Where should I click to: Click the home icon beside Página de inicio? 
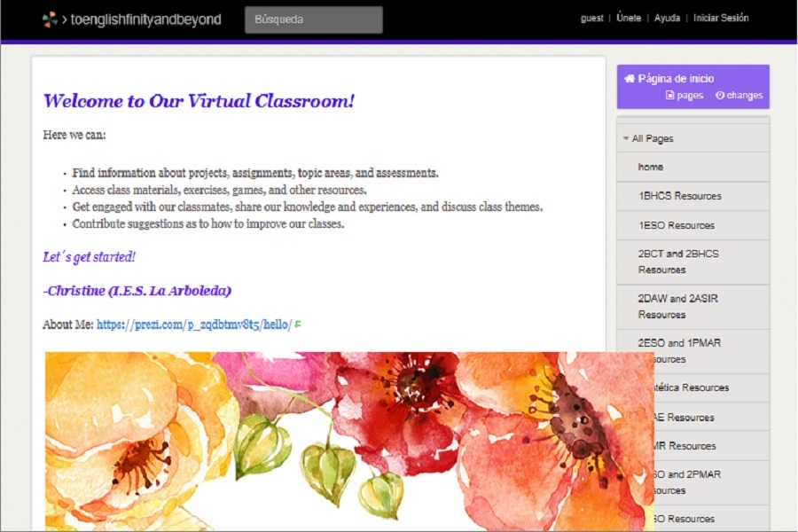click(x=630, y=78)
